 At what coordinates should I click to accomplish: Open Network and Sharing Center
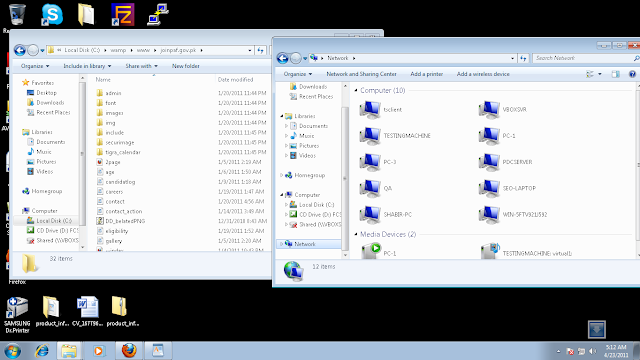click(x=361, y=74)
